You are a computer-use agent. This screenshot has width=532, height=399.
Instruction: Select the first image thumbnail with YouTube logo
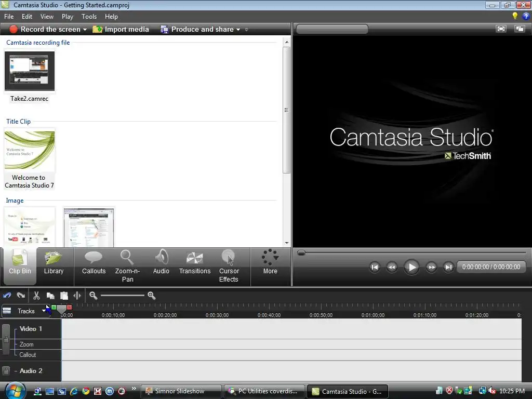[x=30, y=227]
